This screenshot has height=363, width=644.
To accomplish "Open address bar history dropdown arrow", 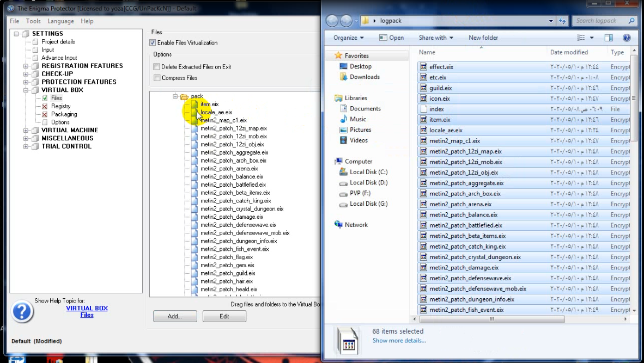I will click(551, 21).
